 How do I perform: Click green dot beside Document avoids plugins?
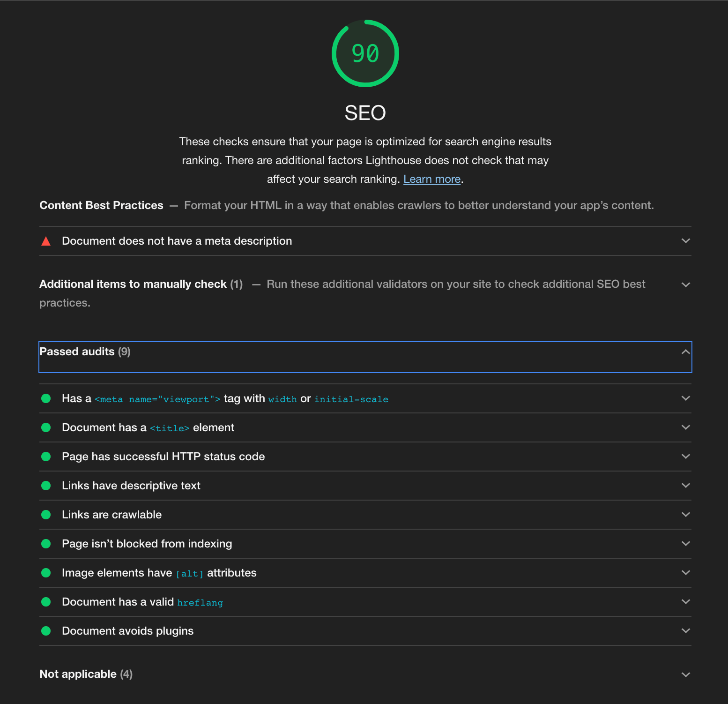pyautogui.click(x=46, y=631)
